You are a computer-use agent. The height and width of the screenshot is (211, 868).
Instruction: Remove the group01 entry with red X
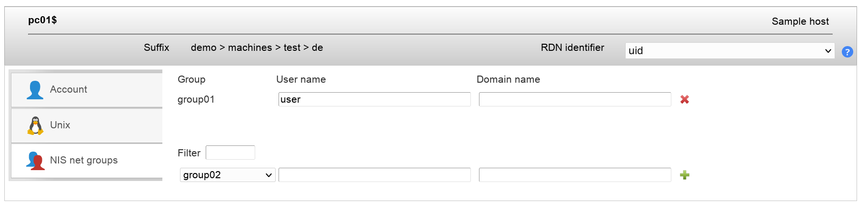[x=685, y=99]
